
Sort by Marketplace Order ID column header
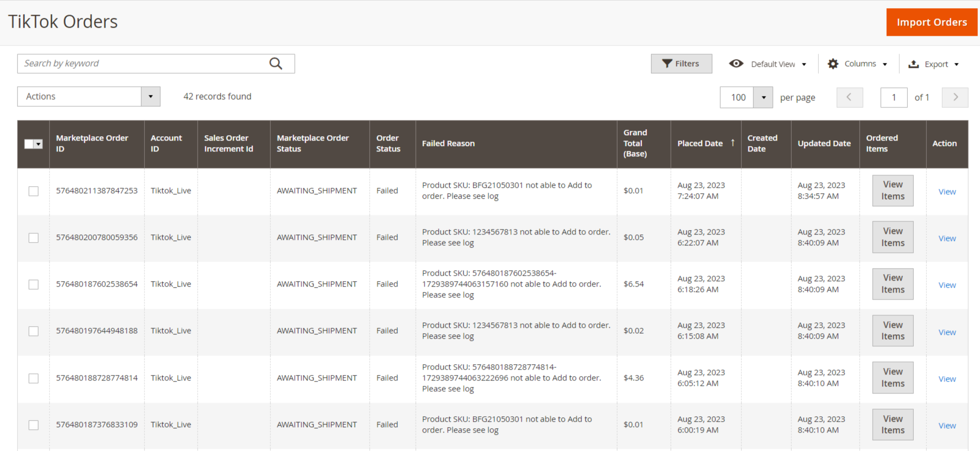point(92,143)
